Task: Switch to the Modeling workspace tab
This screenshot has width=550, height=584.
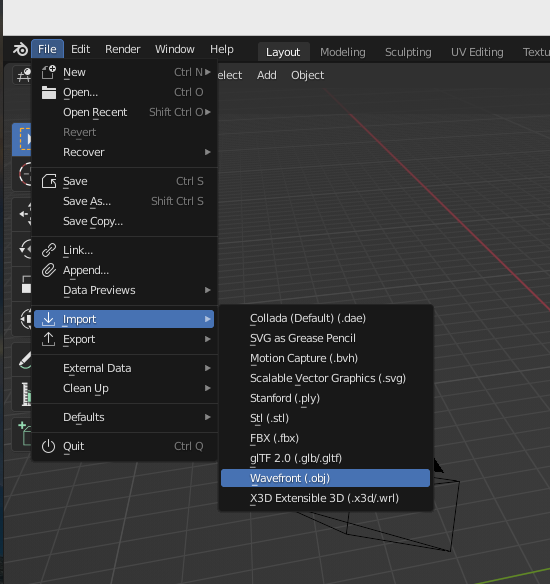Action: [343, 52]
